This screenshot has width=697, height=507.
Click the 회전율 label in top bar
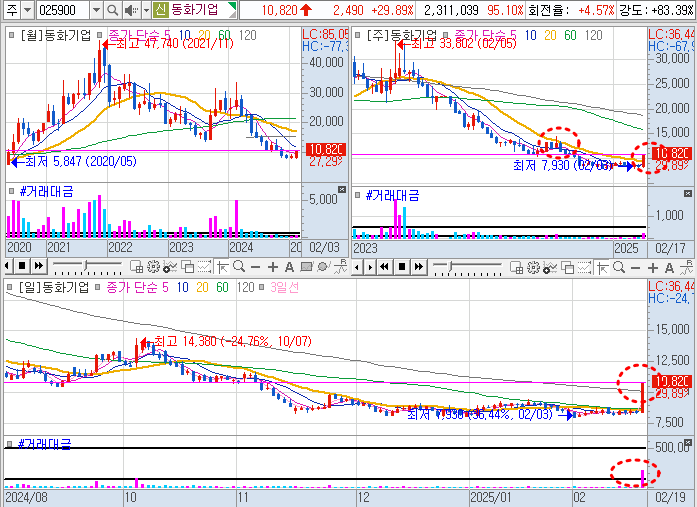coord(548,10)
